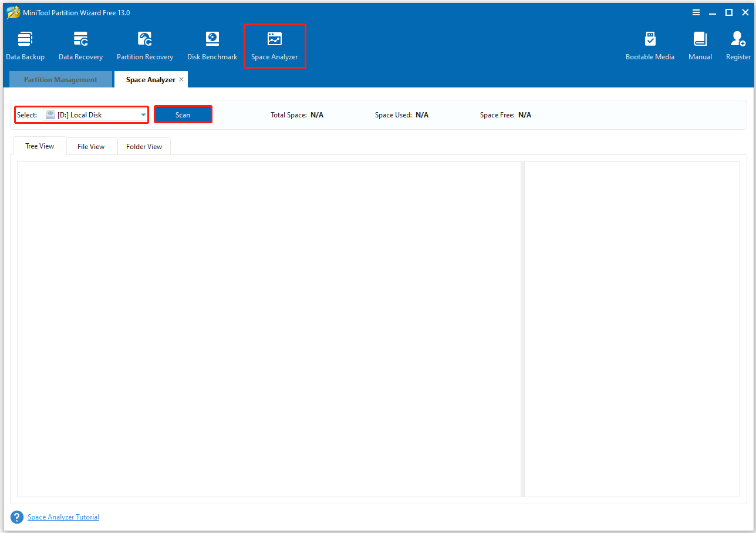Open the hamburger menu in the title bar
Viewport: 756px width, 533px height.
click(x=696, y=12)
